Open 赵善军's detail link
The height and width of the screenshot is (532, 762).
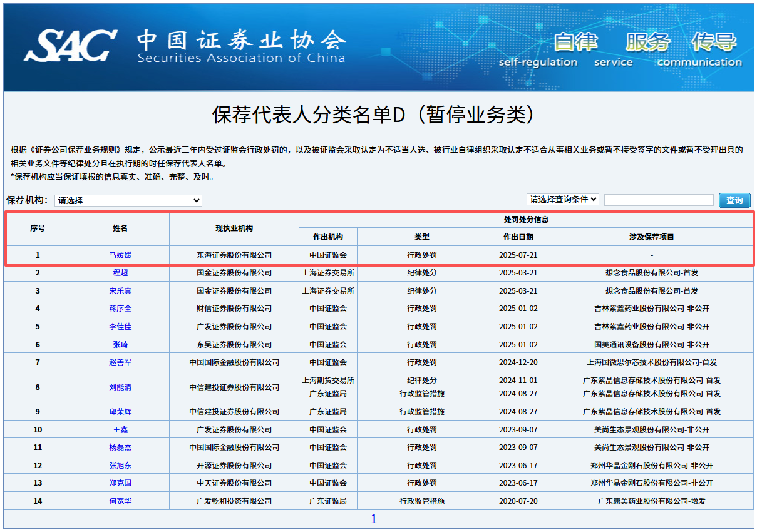[x=120, y=362]
